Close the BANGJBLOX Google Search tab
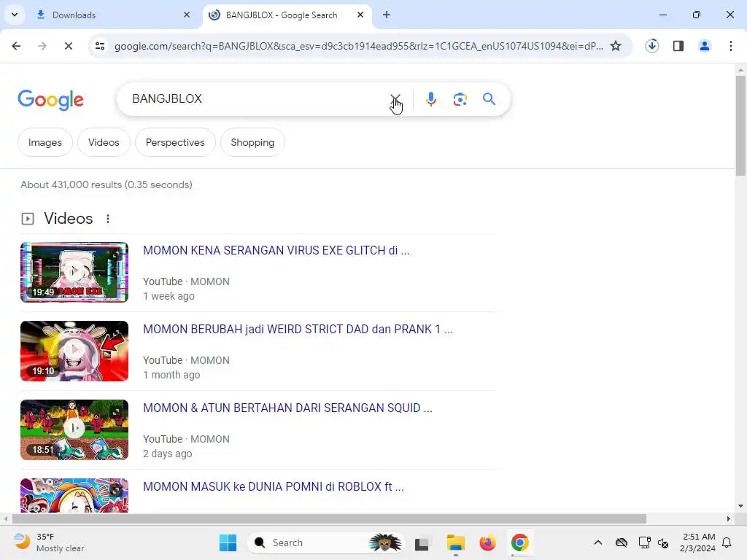The width and height of the screenshot is (747, 560). click(360, 15)
